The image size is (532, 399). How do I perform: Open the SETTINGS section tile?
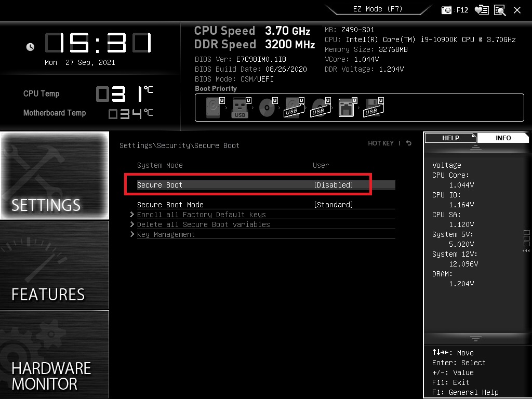55,176
